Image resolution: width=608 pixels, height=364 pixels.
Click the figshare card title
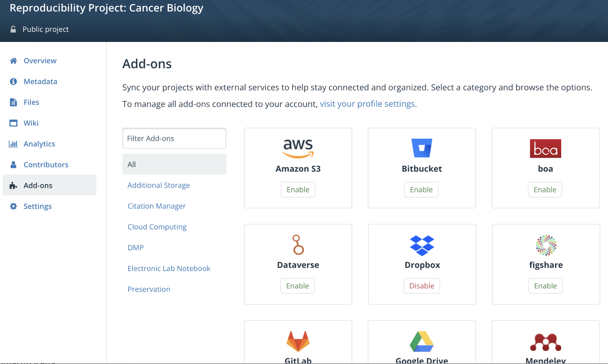[x=546, y=265]
